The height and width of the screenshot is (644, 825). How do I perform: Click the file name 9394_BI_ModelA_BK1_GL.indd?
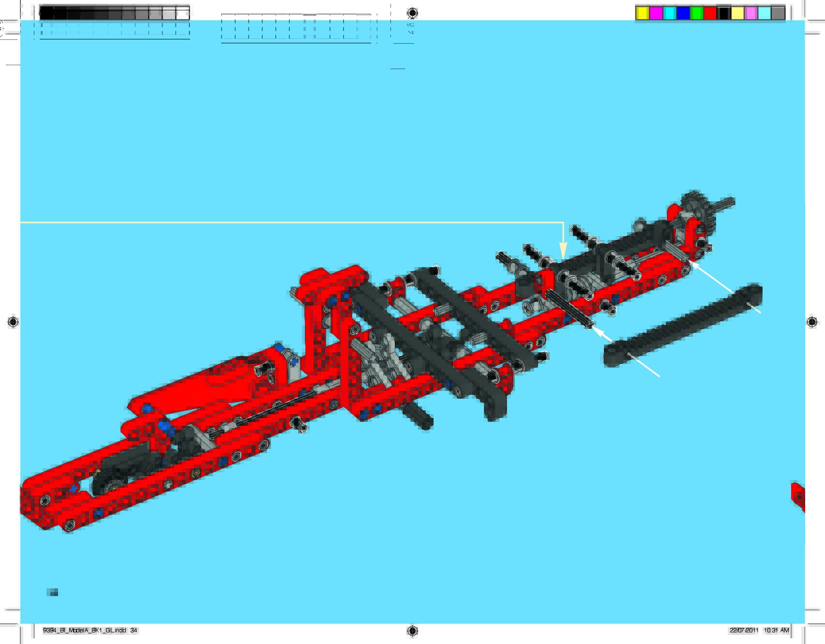85,630
